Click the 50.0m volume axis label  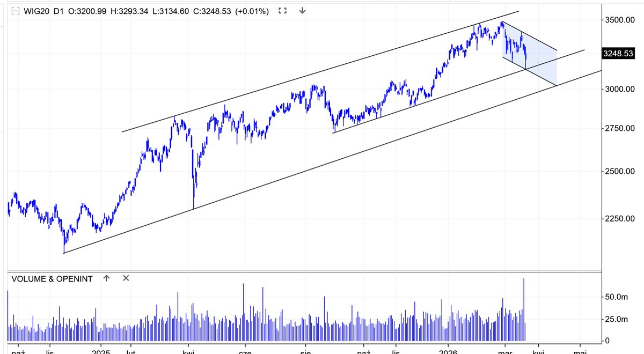(x=616, y=297)
